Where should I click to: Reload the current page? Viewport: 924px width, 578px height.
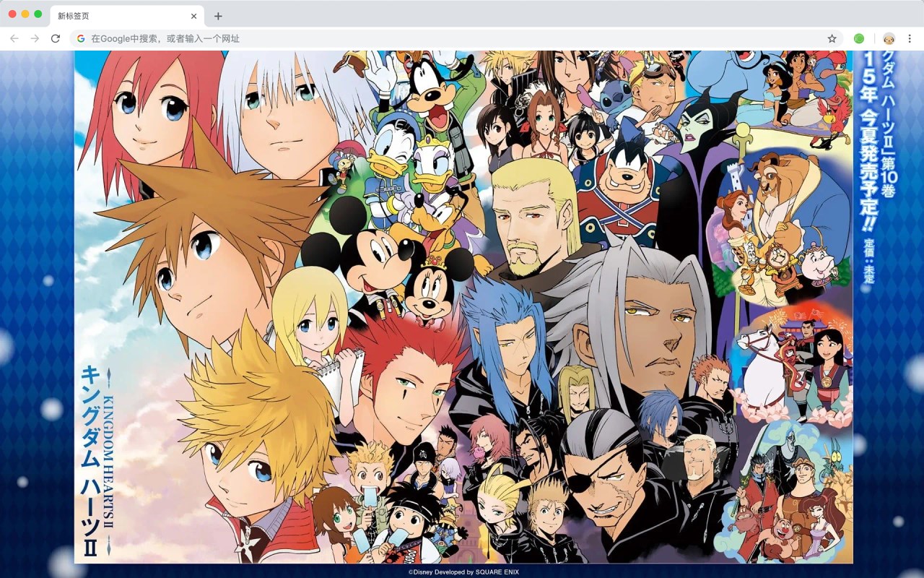pyautogui.click(x=56, y=38)
